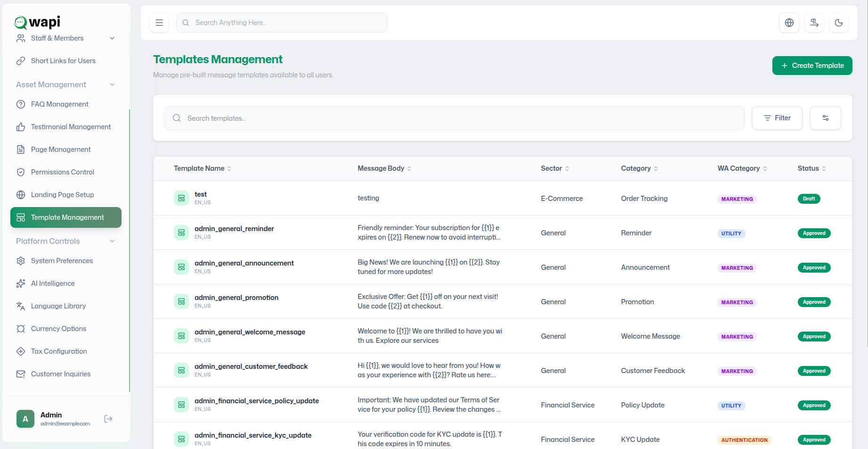Sort by Message Body column
The image size is (868, 449).
pos(385,168)
